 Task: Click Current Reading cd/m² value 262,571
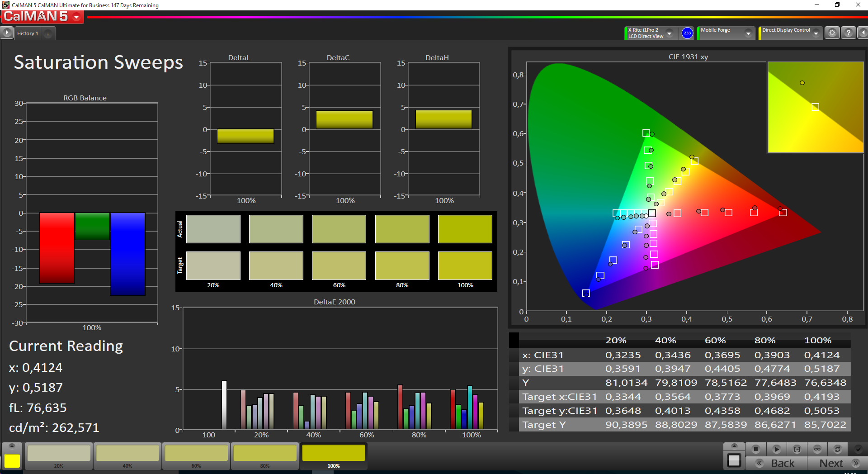click(x=54, y=427)
